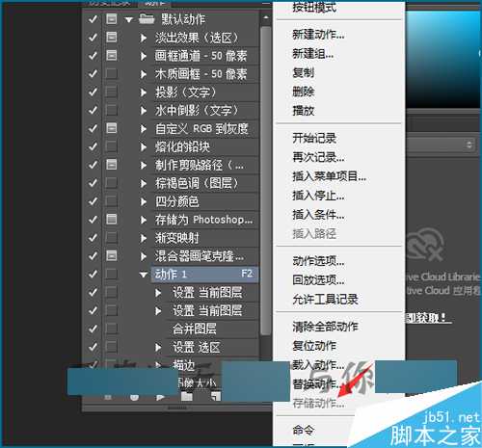482x448 pixels.
Task: Collapse the 动作 1 action
Action: pos(144,275)
